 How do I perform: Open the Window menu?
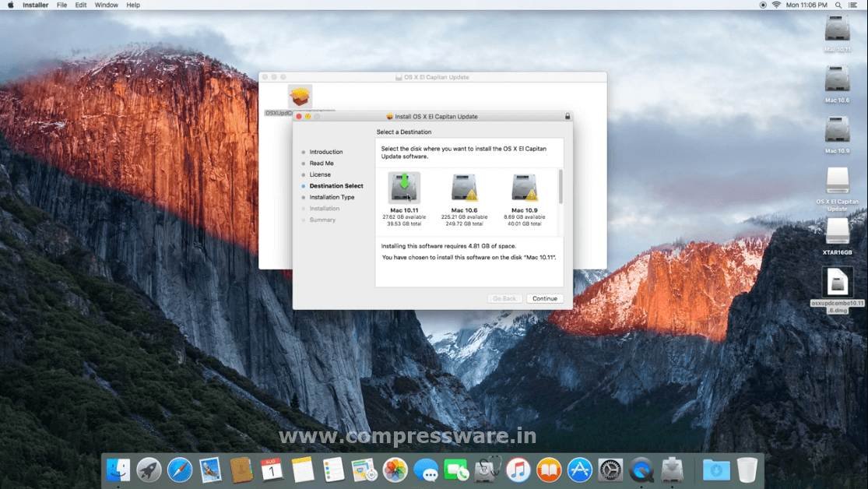[107, 5]
